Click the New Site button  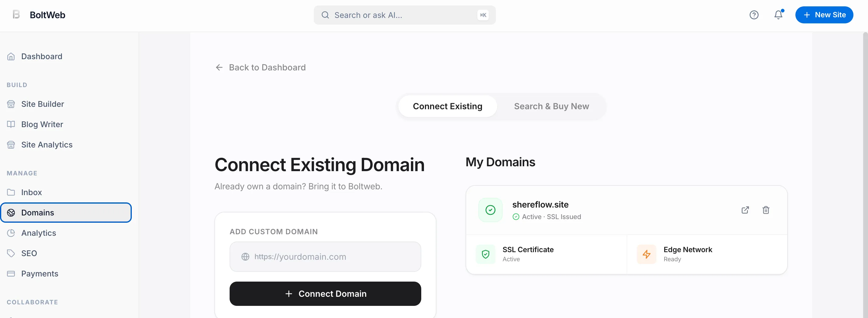824,15
